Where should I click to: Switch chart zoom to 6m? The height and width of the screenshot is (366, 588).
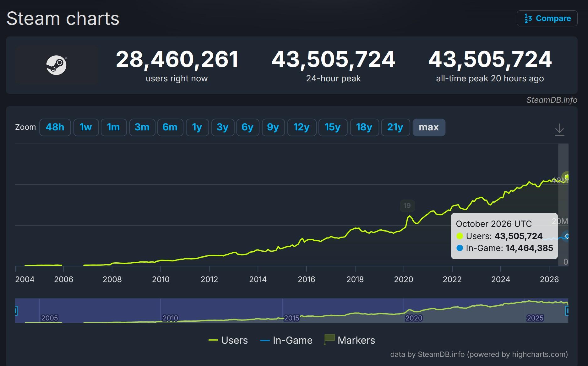(x=170, y=127)
